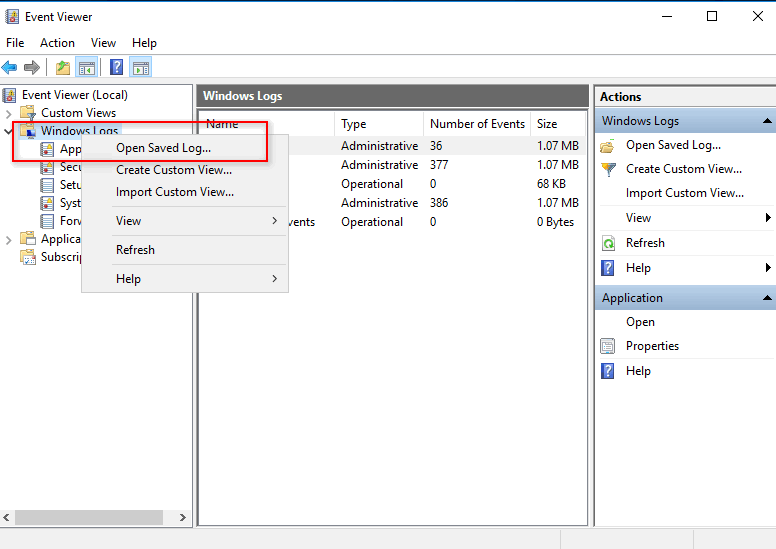
Task: Click Refresh link in Actions pane
Action: click(x=645, y=243)
